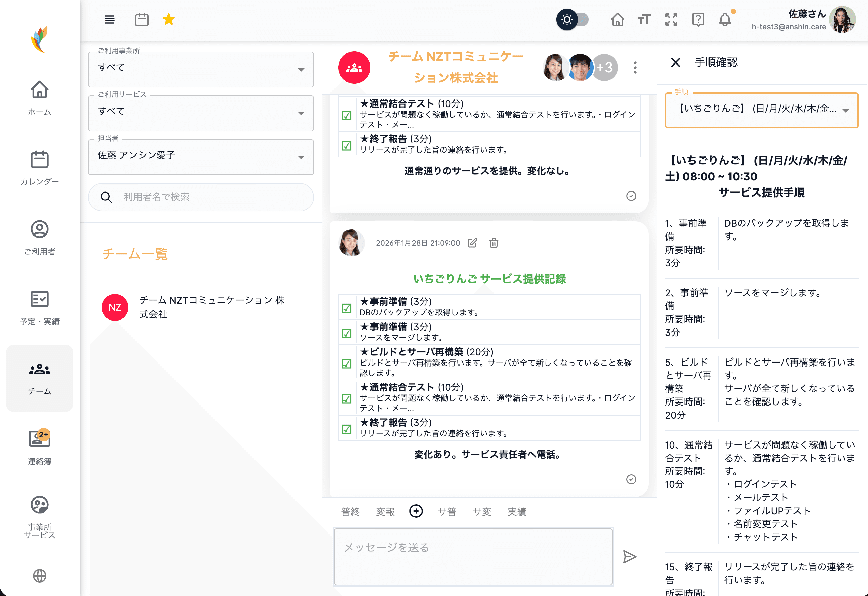Click the サ普 quick phrase button

point(447,511)
